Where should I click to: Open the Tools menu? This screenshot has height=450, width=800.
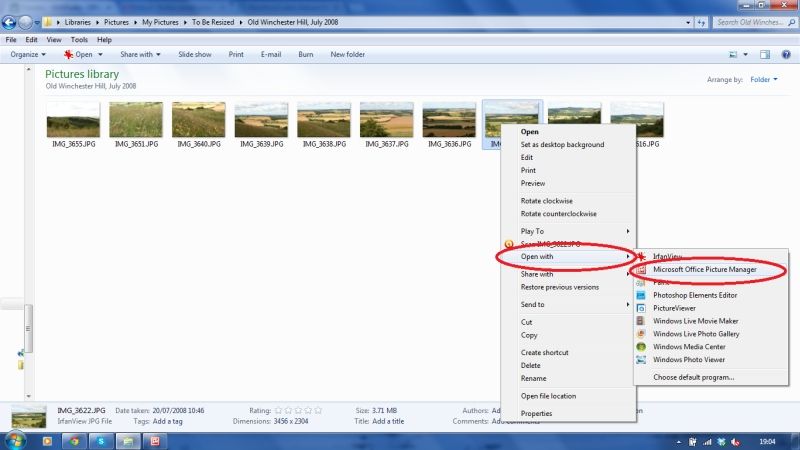point(79,40)
